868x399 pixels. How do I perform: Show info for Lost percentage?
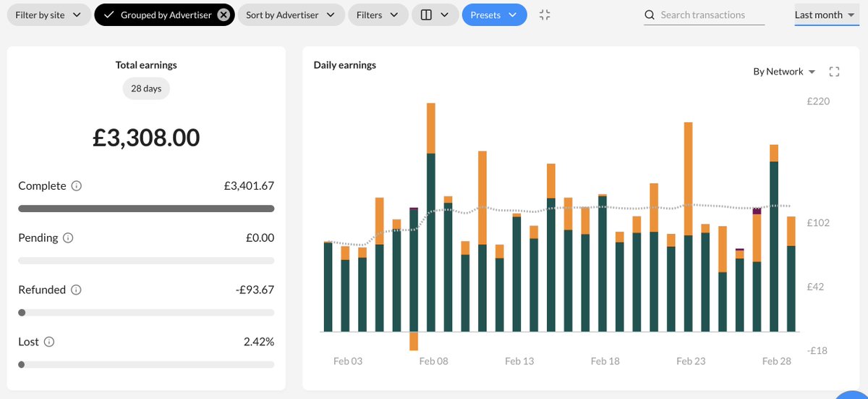(x=49, y=342)
